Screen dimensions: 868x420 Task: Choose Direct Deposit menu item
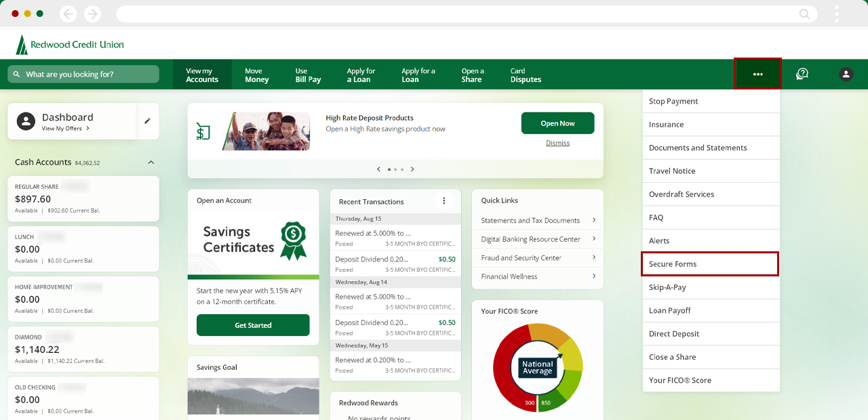[711, 334]
